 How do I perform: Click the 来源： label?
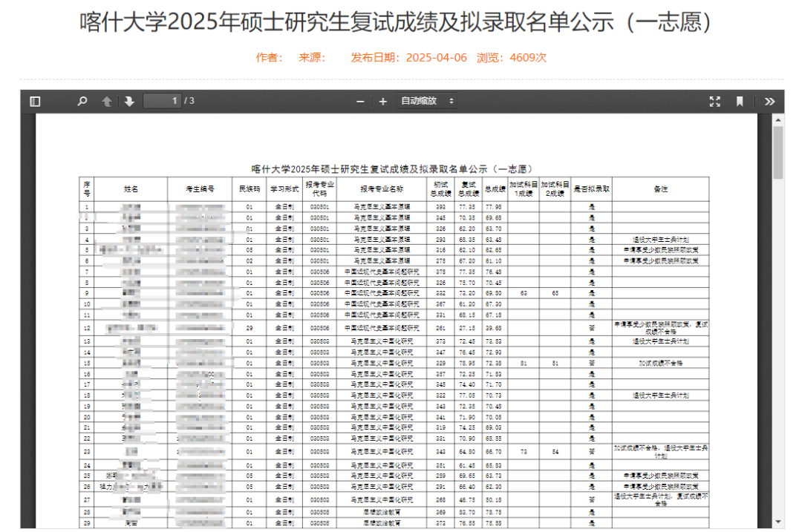click(312, 58)
